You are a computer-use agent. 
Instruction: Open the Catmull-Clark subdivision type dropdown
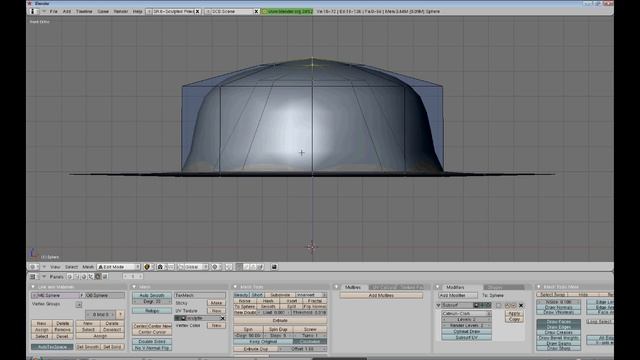pyautogui.click(x=467, y=313)
